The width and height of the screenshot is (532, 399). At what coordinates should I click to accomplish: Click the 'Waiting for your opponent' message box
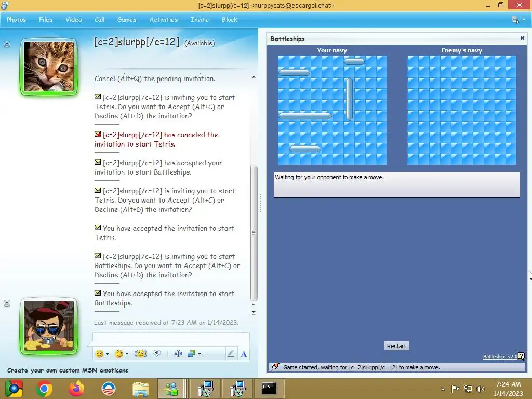point(396,184)
